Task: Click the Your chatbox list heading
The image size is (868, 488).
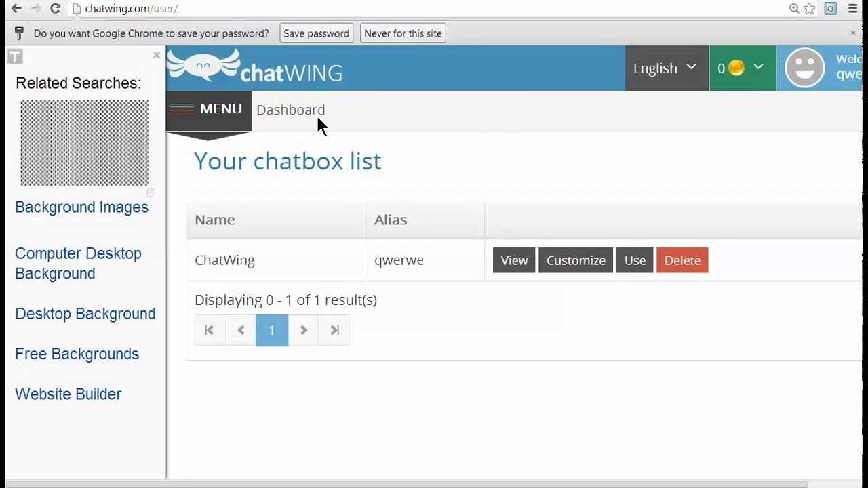Action: (288, 161)
